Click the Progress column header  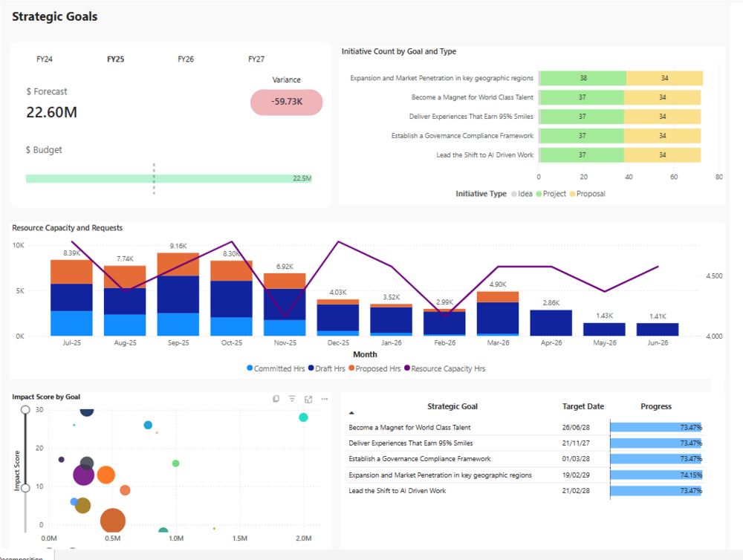[x=656, y=406]
